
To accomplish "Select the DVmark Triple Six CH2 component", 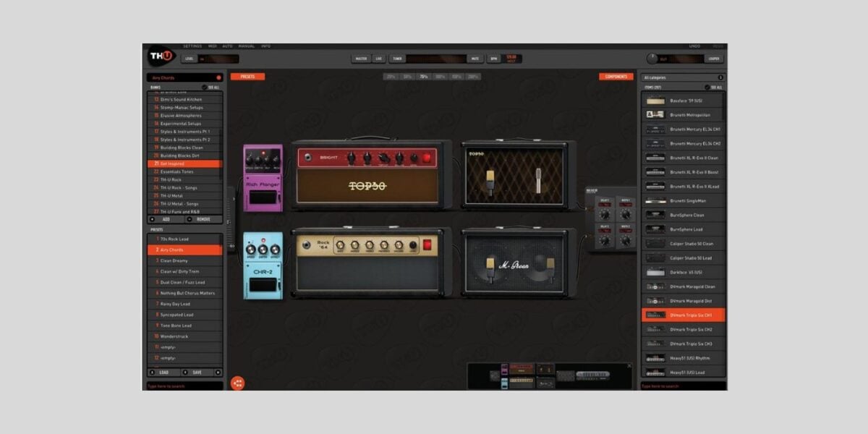I will point(686,330).
